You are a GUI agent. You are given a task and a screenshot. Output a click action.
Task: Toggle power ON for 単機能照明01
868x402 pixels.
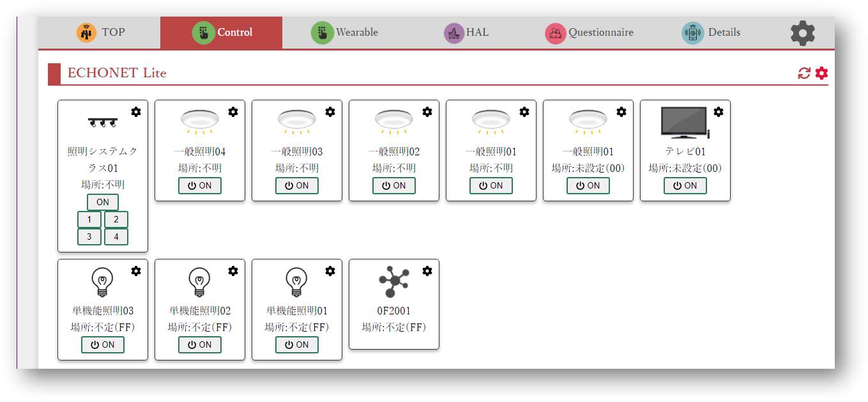297,344
